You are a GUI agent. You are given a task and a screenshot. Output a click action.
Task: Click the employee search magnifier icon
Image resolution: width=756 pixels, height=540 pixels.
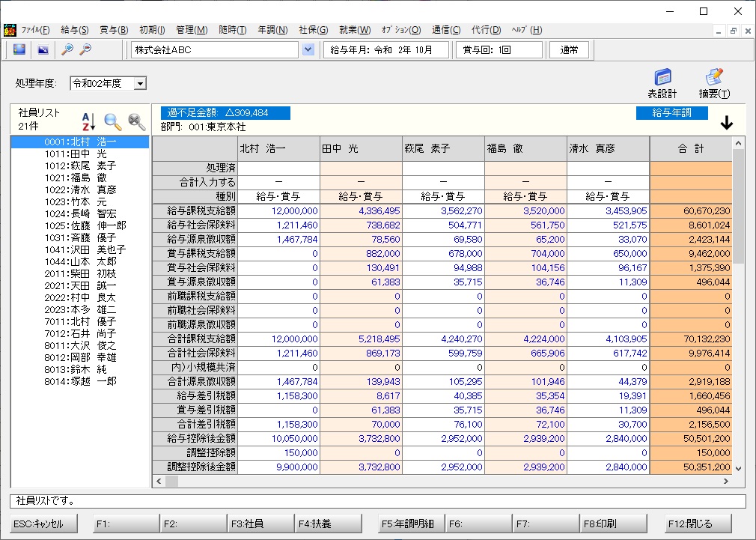(x=113, y=121)
